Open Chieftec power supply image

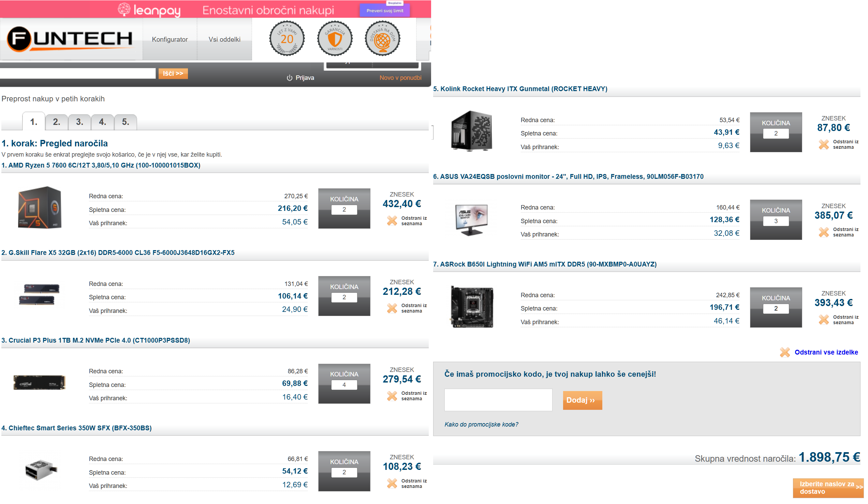point(41,470)
